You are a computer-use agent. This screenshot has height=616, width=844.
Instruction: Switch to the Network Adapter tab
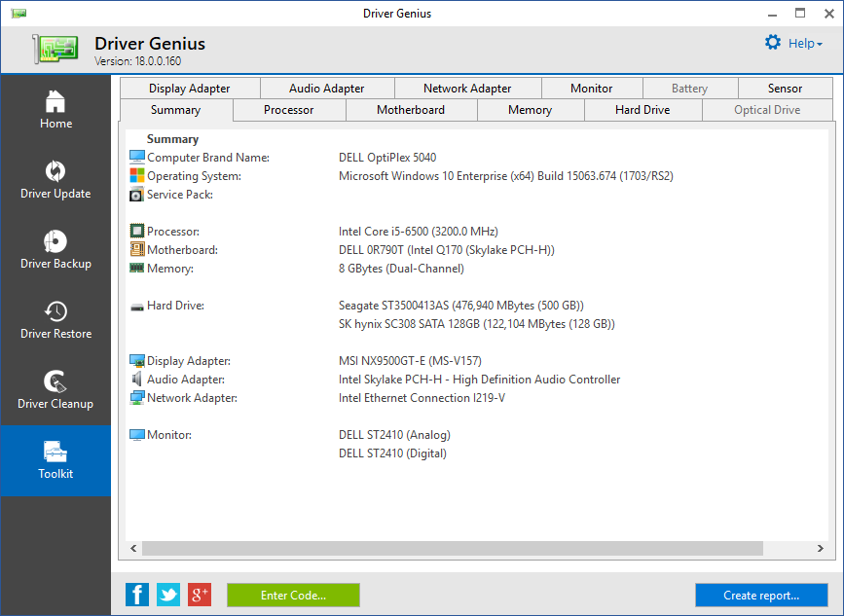click(467, 89)
